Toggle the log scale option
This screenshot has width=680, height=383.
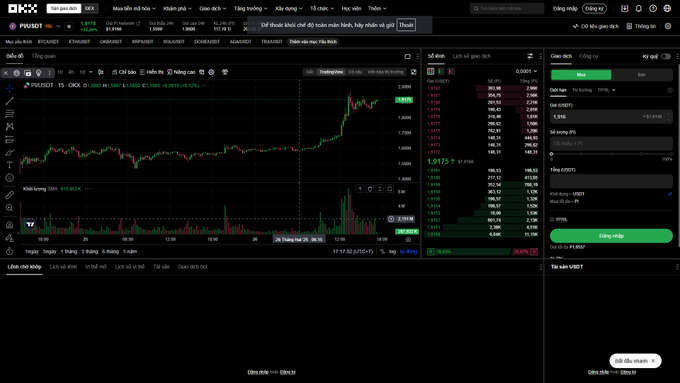click(392, 252)
